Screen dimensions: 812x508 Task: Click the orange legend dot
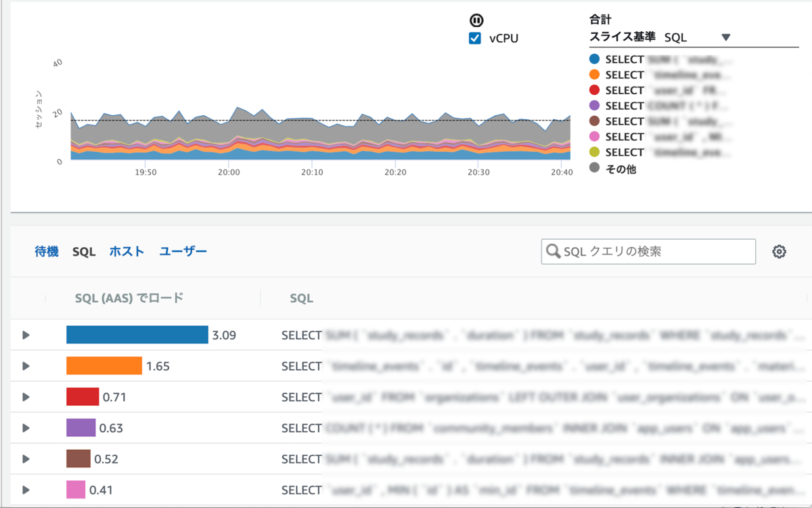click(595, 75)
